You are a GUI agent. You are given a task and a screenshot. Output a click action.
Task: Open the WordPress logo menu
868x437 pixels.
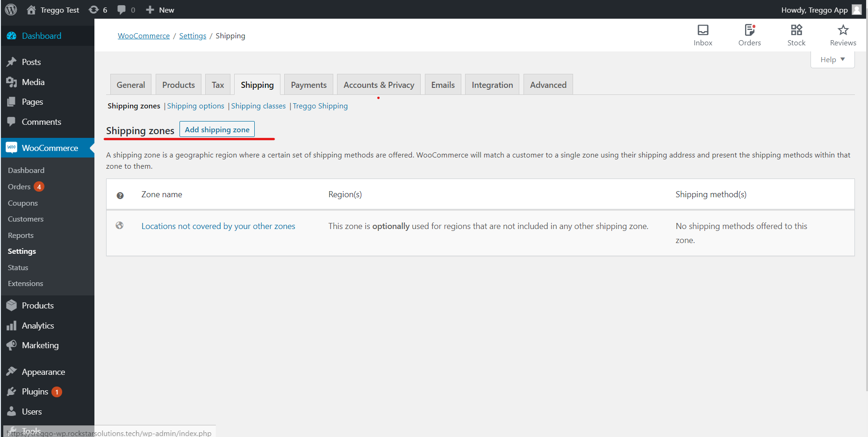(11, 9)
